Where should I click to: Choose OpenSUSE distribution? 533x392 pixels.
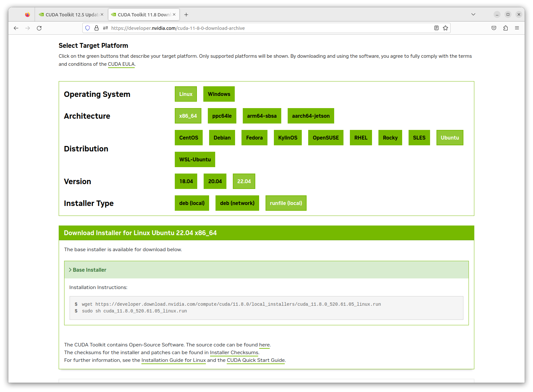(326, 138)
